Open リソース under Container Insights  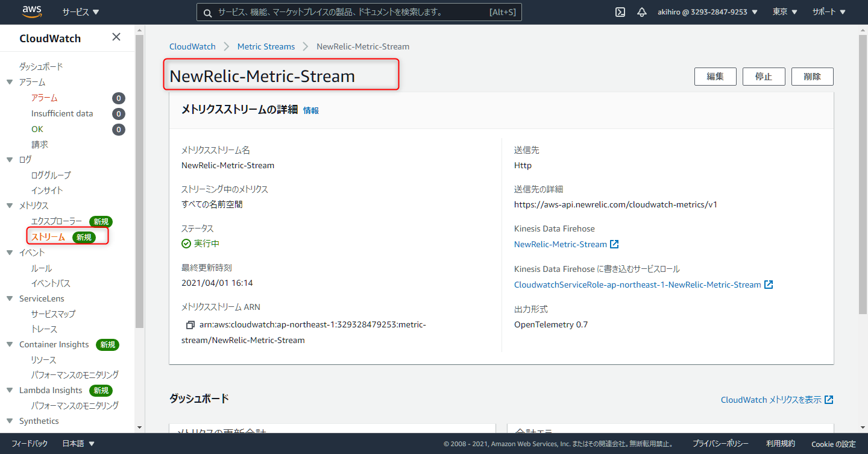point(44,360)
